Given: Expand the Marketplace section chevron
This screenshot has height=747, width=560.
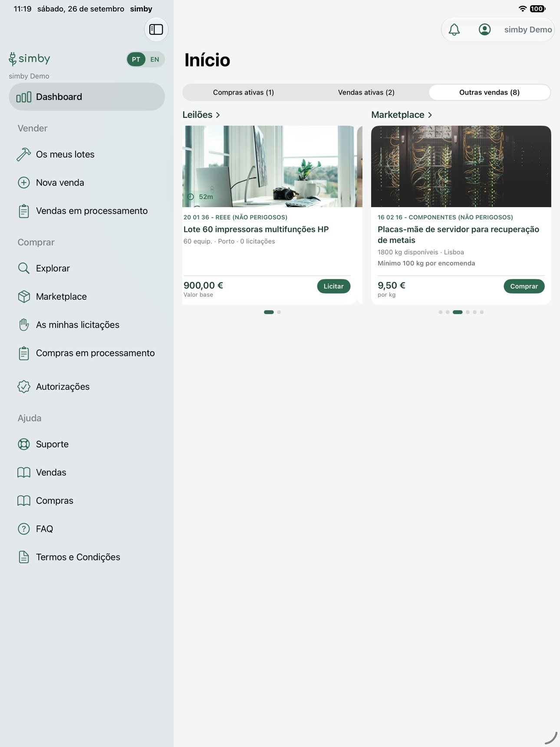Looking at the screenshot, I should [430, 115].
